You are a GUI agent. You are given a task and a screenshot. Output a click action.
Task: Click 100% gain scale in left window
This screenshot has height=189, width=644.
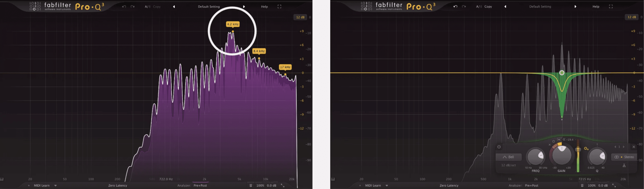[x=260, y=185]
